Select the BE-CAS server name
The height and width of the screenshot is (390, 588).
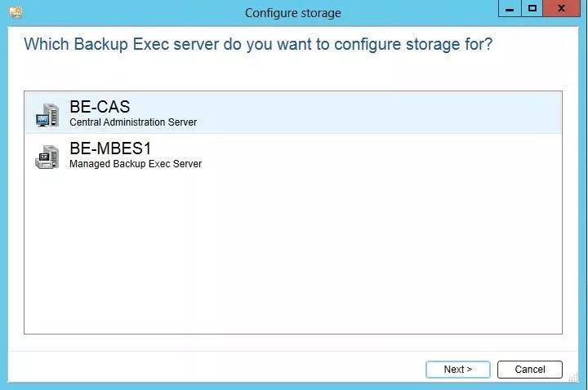100,107
